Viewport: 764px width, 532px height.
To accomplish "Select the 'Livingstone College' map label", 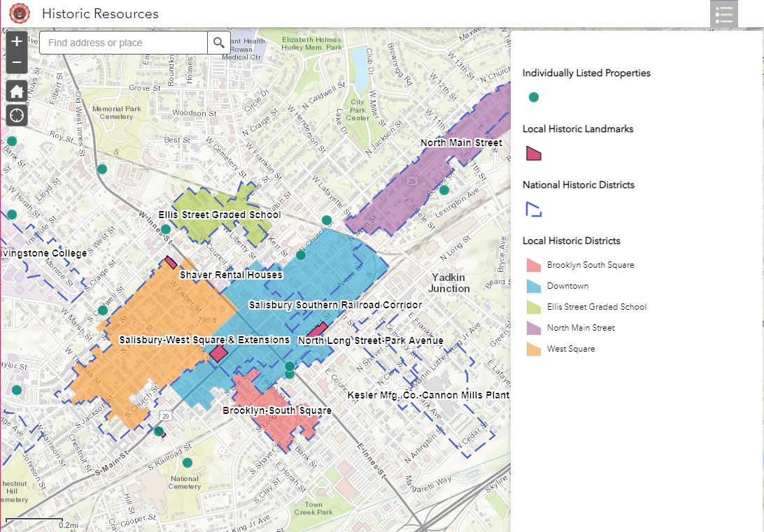I will (x=44, y=253).
